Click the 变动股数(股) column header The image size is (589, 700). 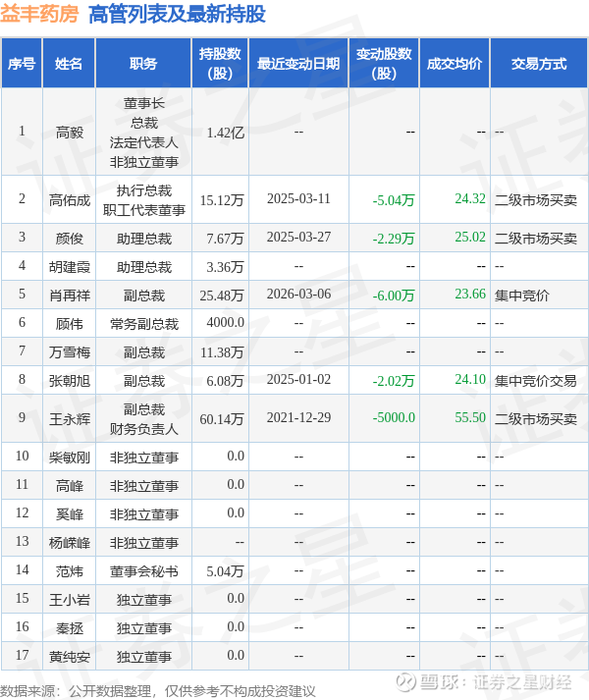pyautogui.click(x=384, y=64)
